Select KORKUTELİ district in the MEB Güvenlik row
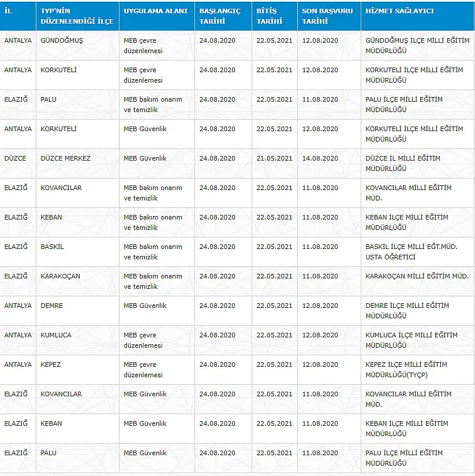The width and height of the screenshot is (475, 476). 78,134
